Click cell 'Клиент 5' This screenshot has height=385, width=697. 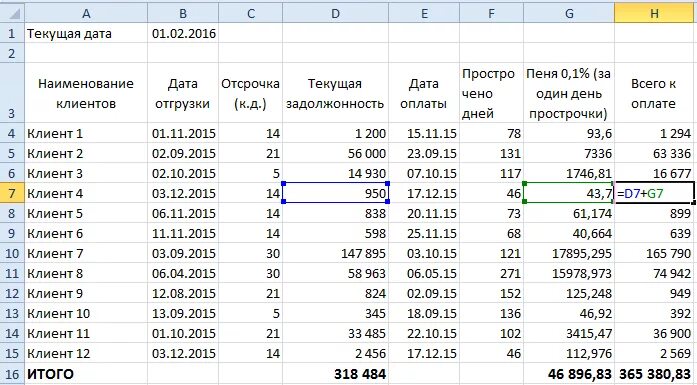pyautogui.click(x=86, y=213)
